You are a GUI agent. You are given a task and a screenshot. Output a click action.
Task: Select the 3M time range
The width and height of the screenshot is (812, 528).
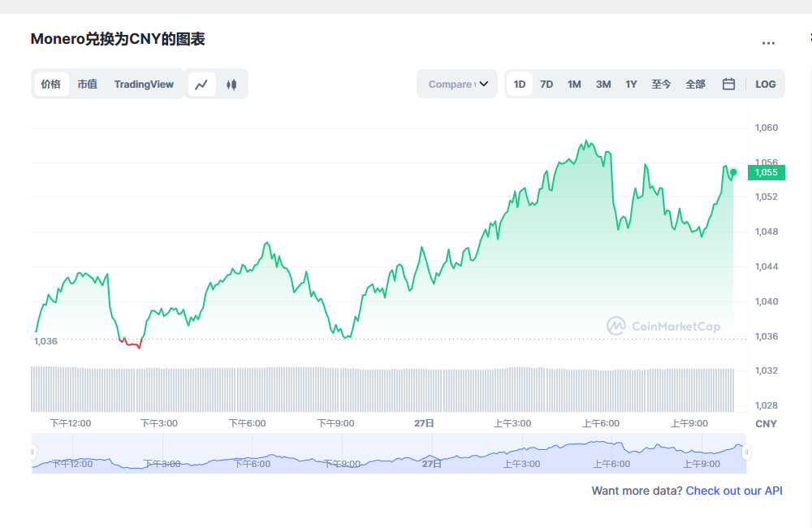point(603,84)
